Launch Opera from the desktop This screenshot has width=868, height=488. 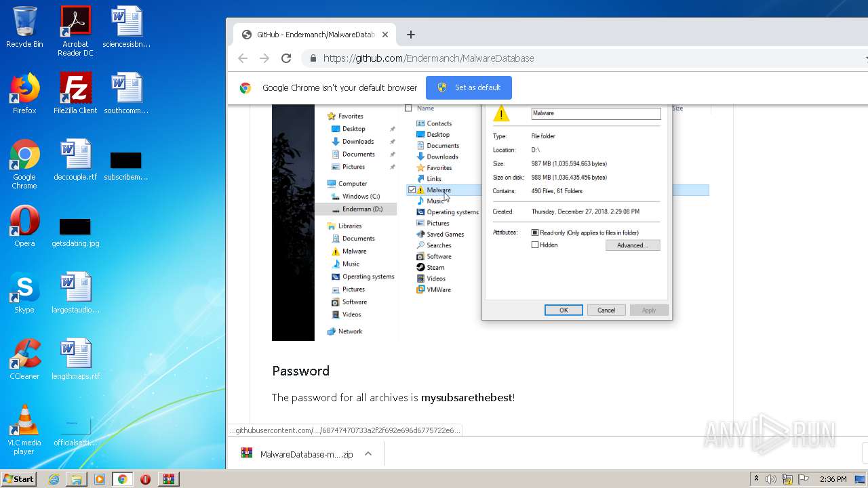tap(24, 226)
